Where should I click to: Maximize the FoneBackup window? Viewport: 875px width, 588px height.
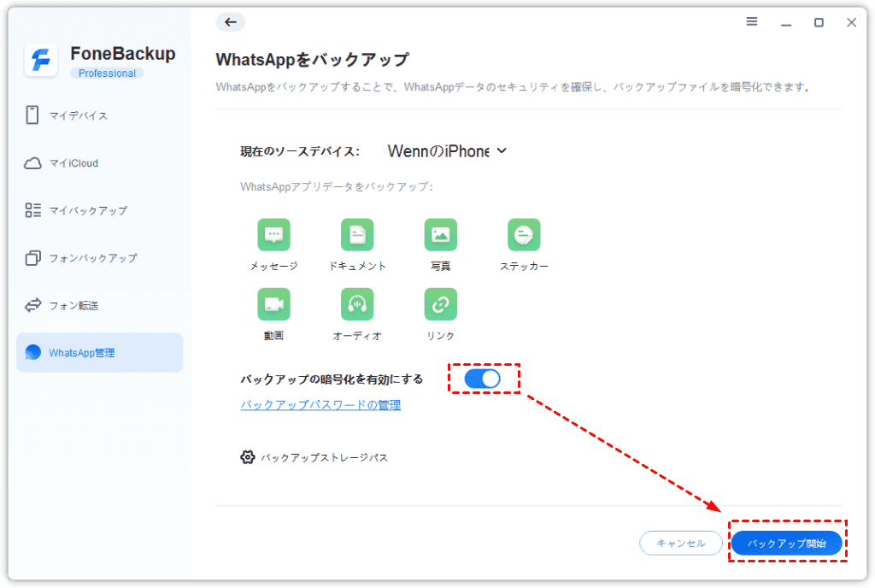(x=819, y=22)
